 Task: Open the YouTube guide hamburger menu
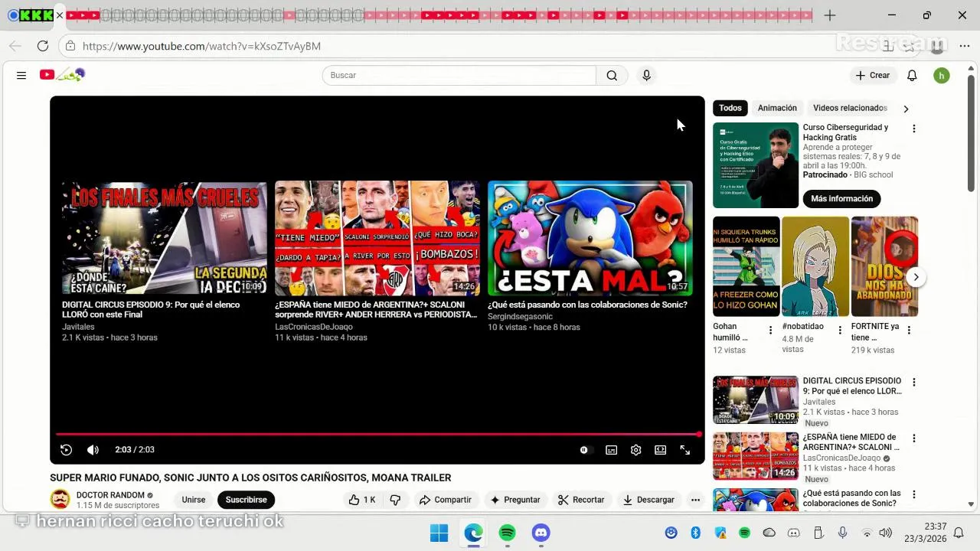[x=21, y=75]
